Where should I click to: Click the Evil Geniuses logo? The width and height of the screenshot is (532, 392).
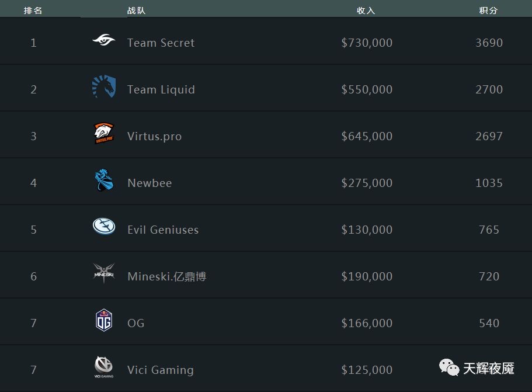(x=104, y=226)
